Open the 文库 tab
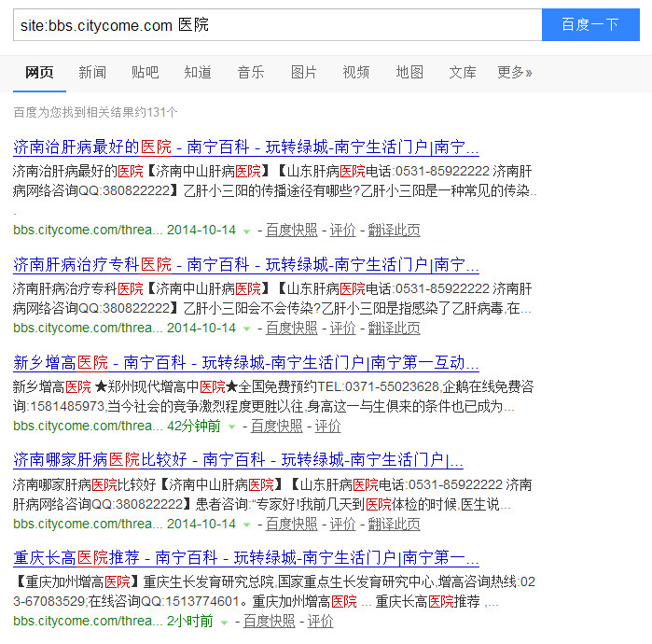The image size is (652, 644). click(x=463, y=73)
